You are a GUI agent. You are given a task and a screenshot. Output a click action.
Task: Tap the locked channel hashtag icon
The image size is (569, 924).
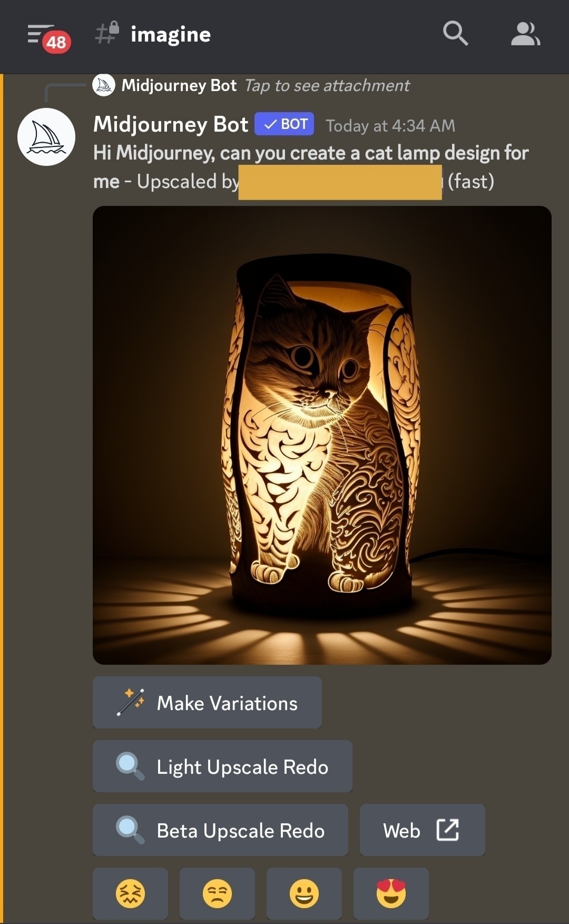(107, 33)
